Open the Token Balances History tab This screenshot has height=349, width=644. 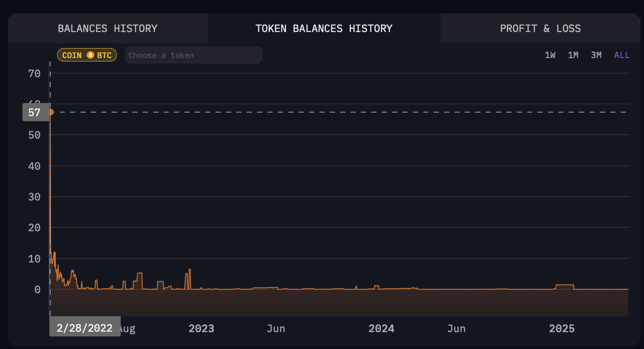[x=324, y=29]
